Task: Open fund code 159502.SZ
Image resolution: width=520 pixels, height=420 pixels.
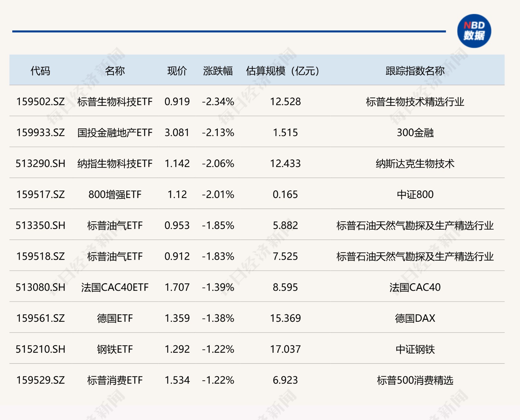Action: tap(41, 102)
